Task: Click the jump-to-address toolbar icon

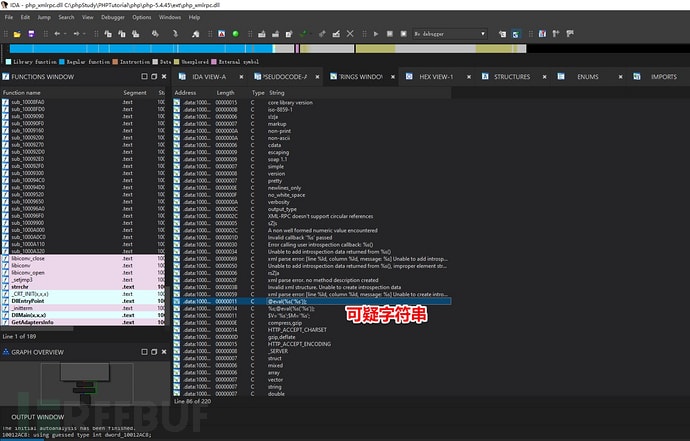Action: [x=195, y=34]
